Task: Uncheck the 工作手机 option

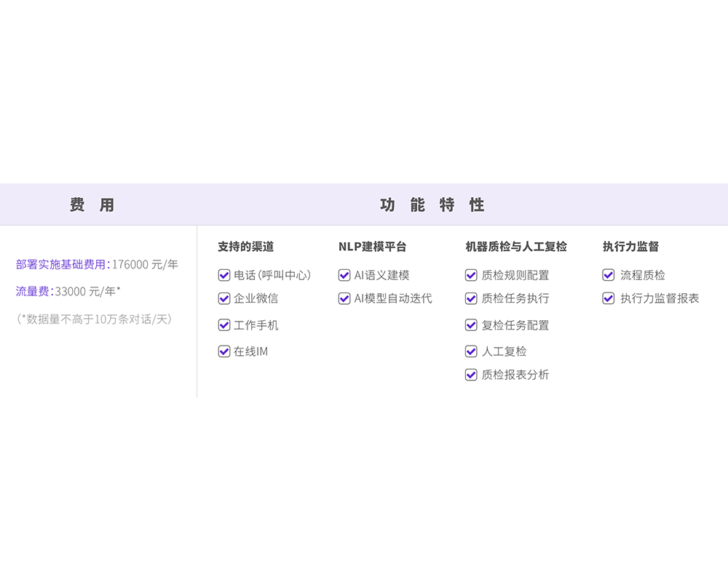Action: [x=223, y=325]
